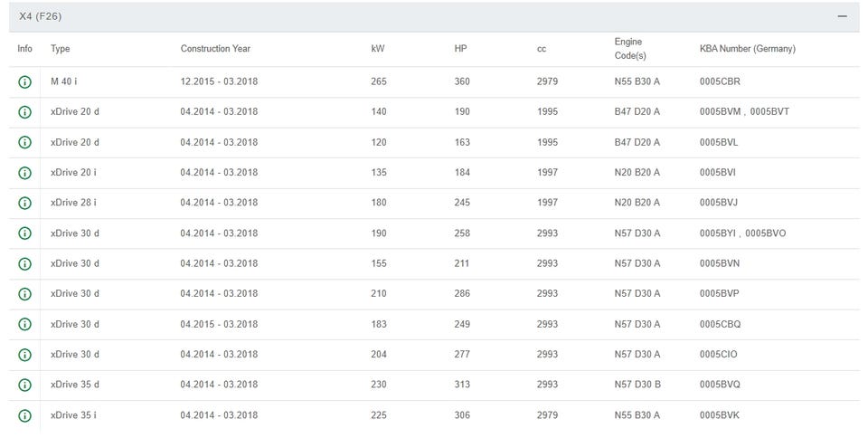Click the 286 HP value
The image size is (868, 438).
coord(462,293)
